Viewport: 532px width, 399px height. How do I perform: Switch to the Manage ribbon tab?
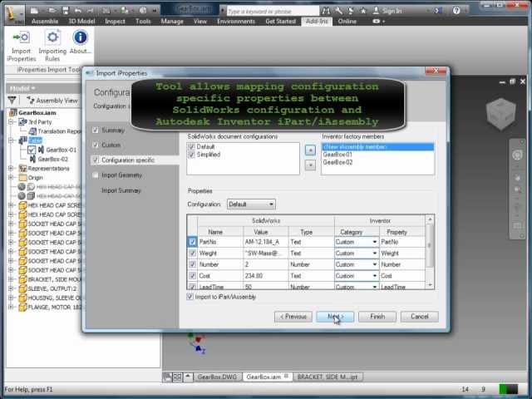point(172,21)
